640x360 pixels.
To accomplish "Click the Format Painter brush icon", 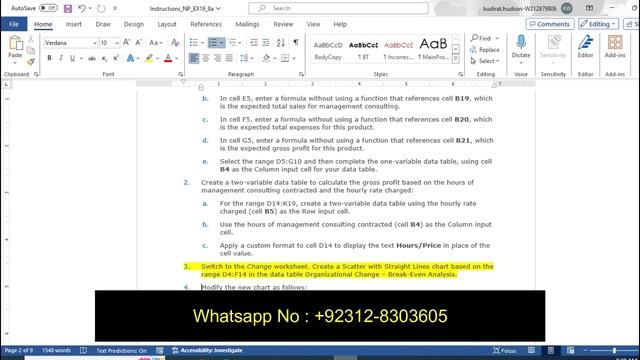I will [31, 62].
